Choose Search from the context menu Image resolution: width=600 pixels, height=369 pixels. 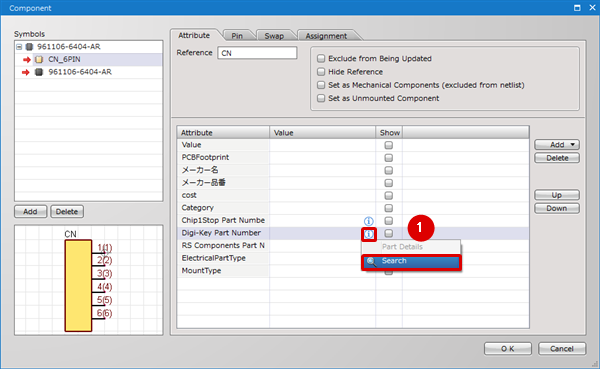[x=411, y=261]
